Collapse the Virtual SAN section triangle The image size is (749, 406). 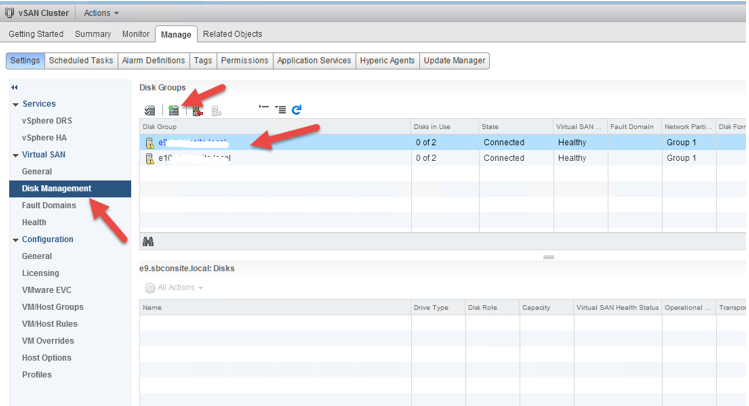point(16,155)
